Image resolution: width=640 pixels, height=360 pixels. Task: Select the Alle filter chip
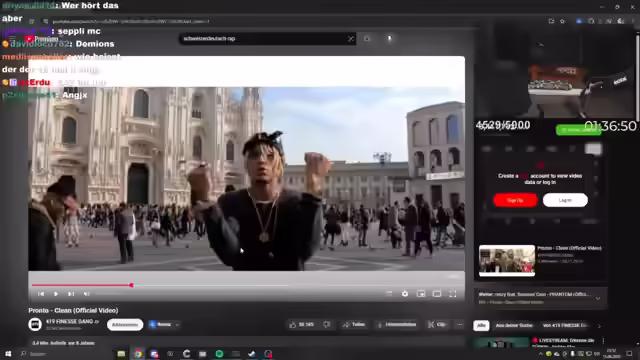click(x=481, y=326)
